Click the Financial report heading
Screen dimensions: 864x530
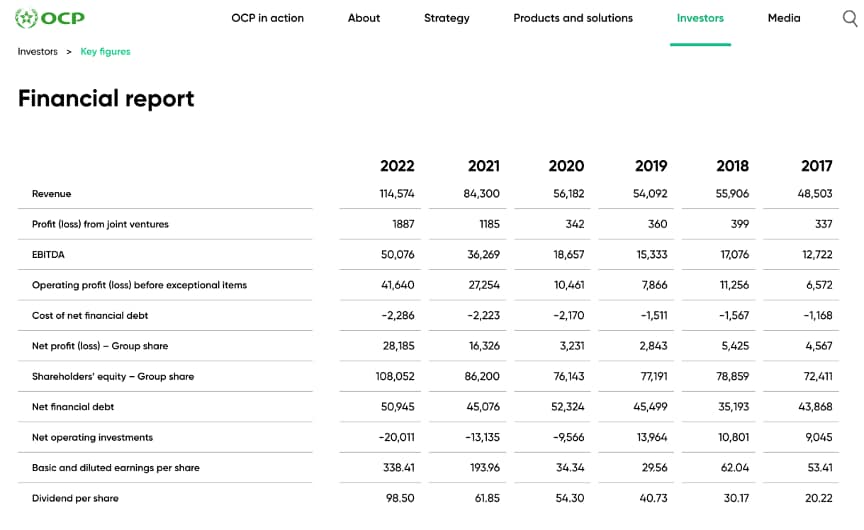tap(106, 98)
